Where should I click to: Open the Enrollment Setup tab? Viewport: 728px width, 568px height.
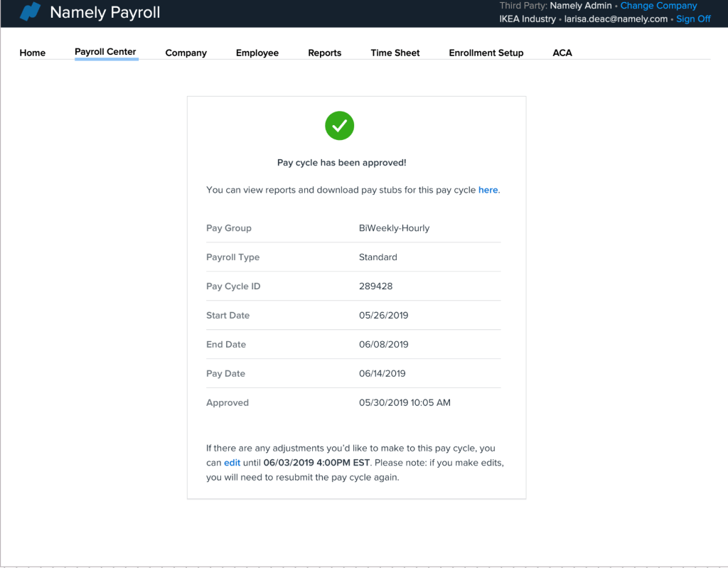486,53
